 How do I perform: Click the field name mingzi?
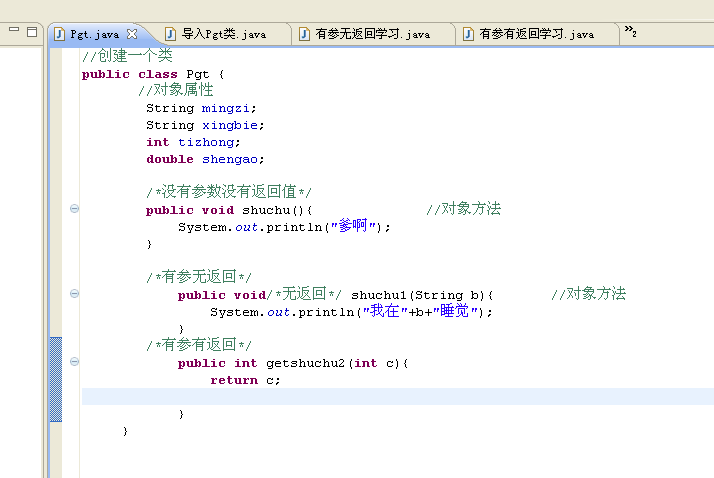(x=225, y=108)
